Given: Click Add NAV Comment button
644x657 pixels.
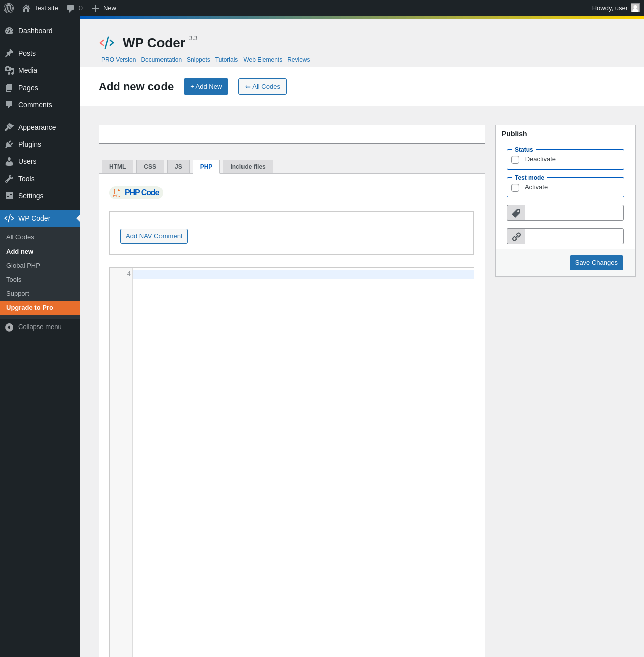Looking at the screenshot, I should pyautogui.click(x=154, y=236).
